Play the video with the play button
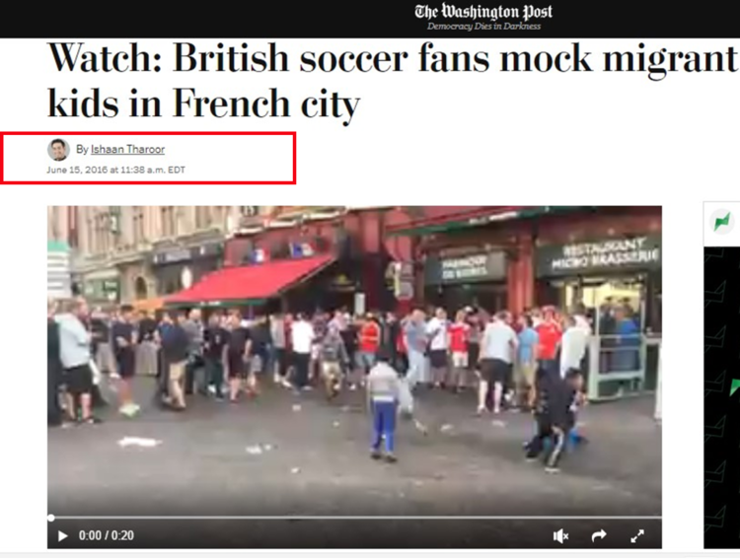 coord(62,536)
